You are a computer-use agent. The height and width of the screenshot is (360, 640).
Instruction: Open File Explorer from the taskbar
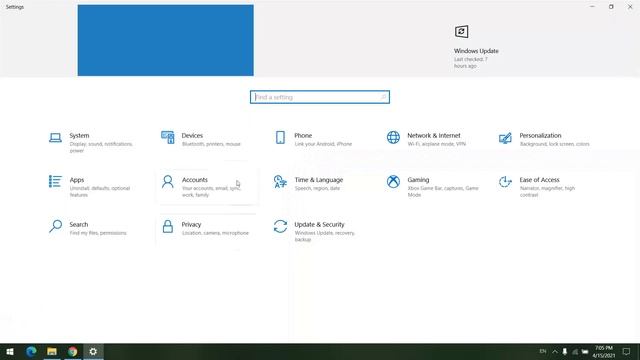click(52, 351)
